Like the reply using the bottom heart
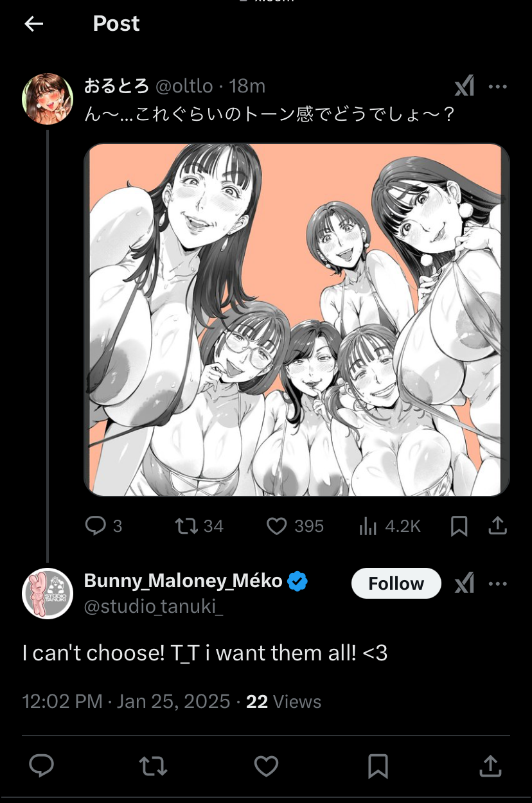The image size is (532, 803). [266, 766]
